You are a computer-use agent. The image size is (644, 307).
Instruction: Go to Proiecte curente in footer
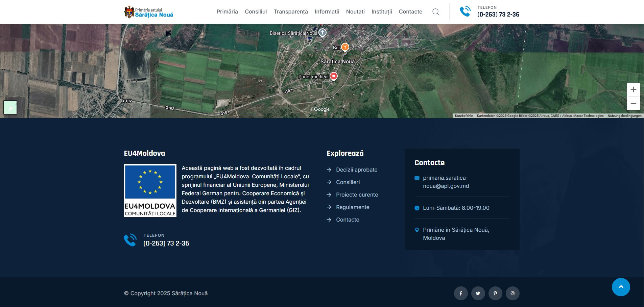(x=357, y=195)
